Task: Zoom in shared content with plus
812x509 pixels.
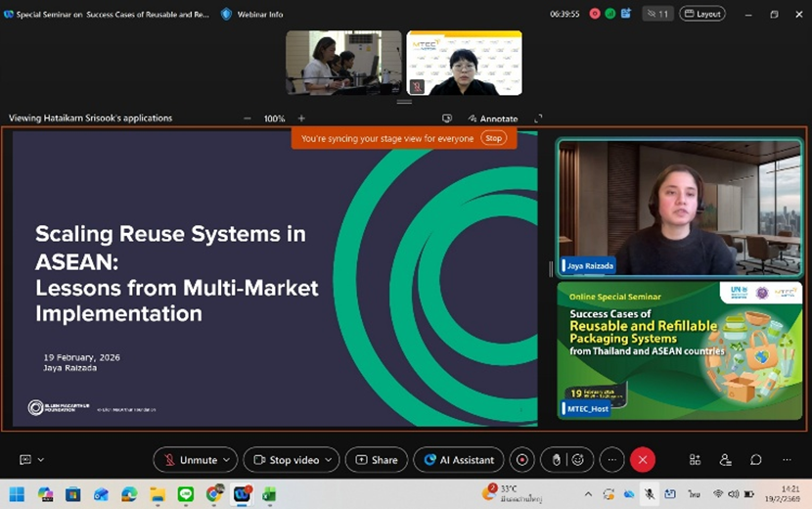Action: coord(301,118)
